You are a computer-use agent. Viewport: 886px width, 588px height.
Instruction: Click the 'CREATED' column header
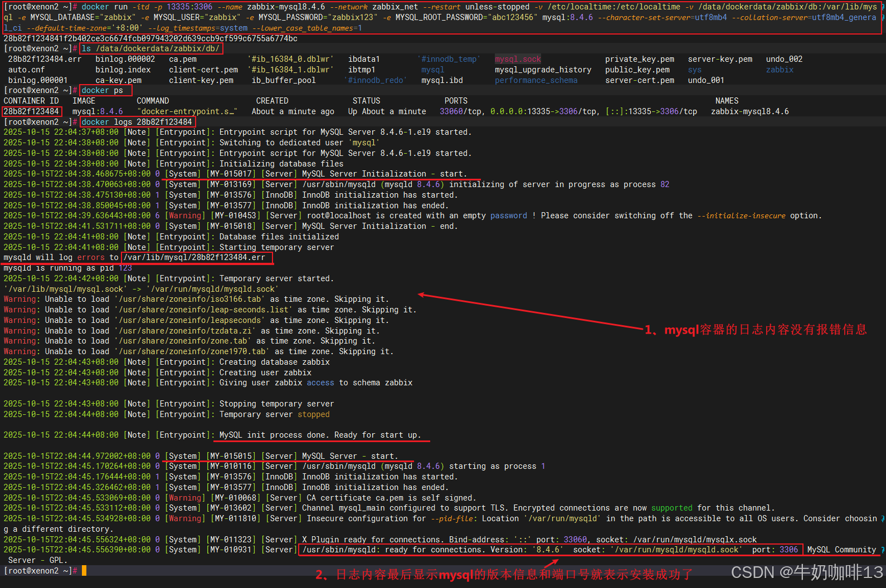tap(272, 101)
